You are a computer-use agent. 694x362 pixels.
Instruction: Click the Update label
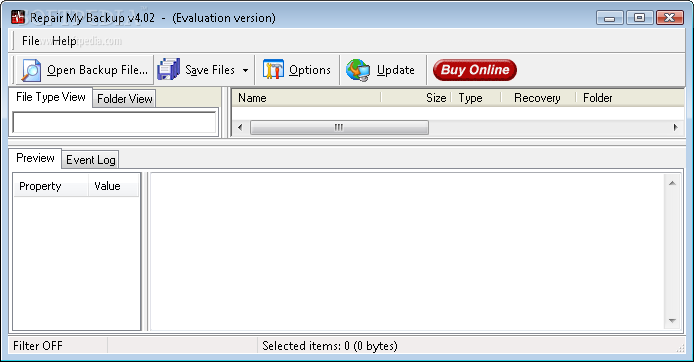(396, 70)
